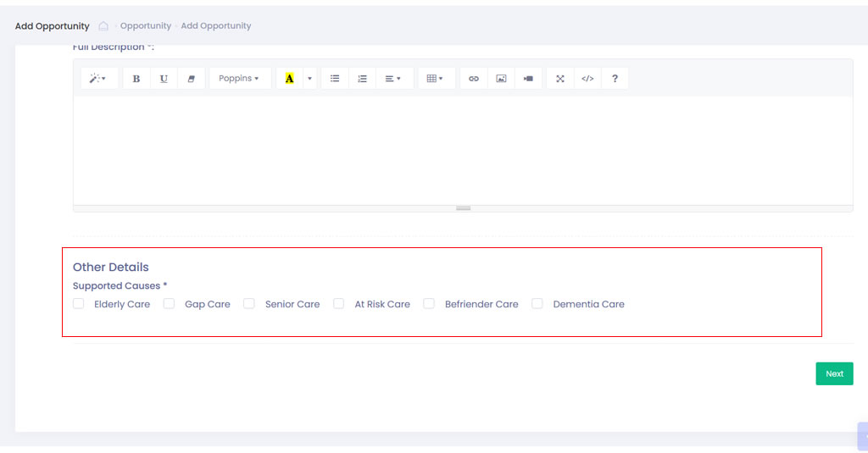The width and height of the screenshot is (868, 453).
Task: Open the table insert dropdown
Action: pyautogui.click(x=436, y=79)
